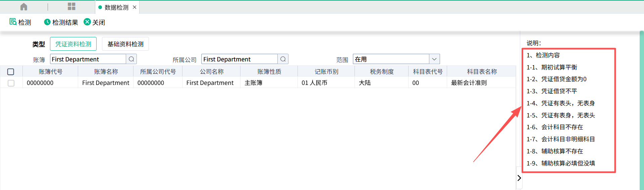The height and width of the screenshot is (190, 644).
Task: Click the 所属公司 First Department input
Action: (x=239, y=59)
